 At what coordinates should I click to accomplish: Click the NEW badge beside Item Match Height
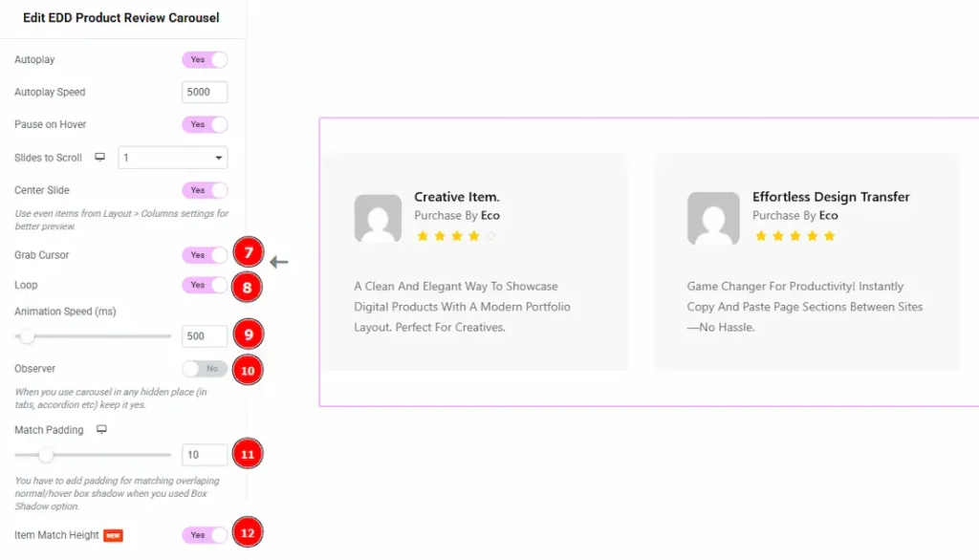click(113, 536)
